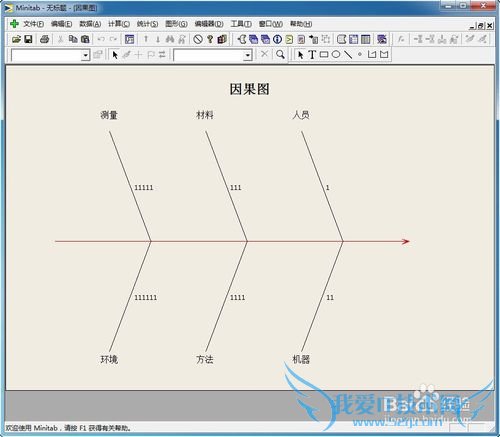Click the Save Project floppy disk icon
Viewport: 500px width, 437px height.
29,39
